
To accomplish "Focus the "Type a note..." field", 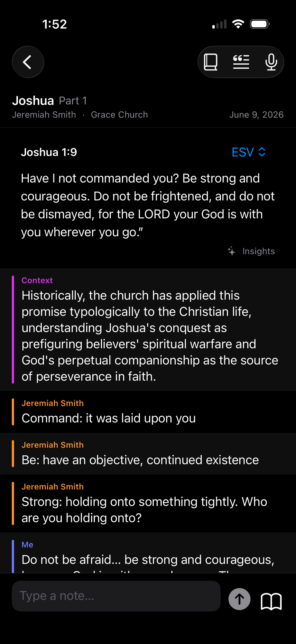I will (x=116, y=596).
